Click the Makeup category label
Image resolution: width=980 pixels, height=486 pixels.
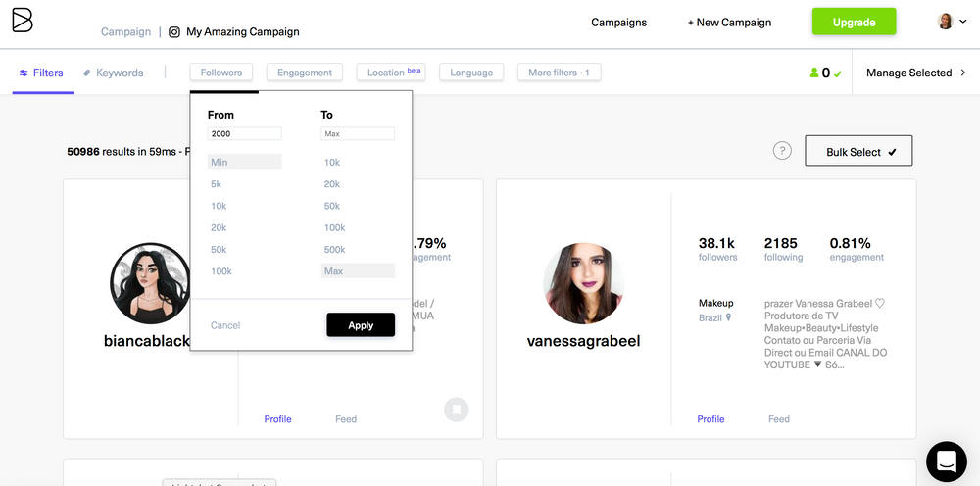point(715,303)
